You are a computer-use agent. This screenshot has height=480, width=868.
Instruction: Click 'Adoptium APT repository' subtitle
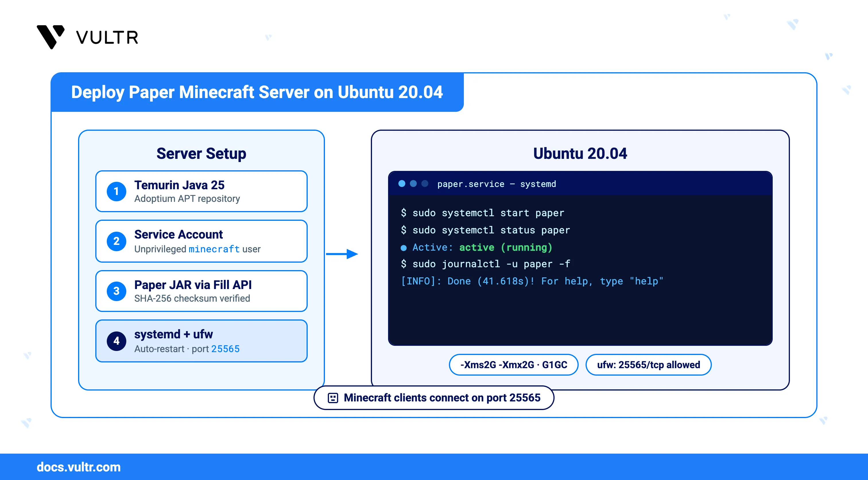click(x=187, y=199)
